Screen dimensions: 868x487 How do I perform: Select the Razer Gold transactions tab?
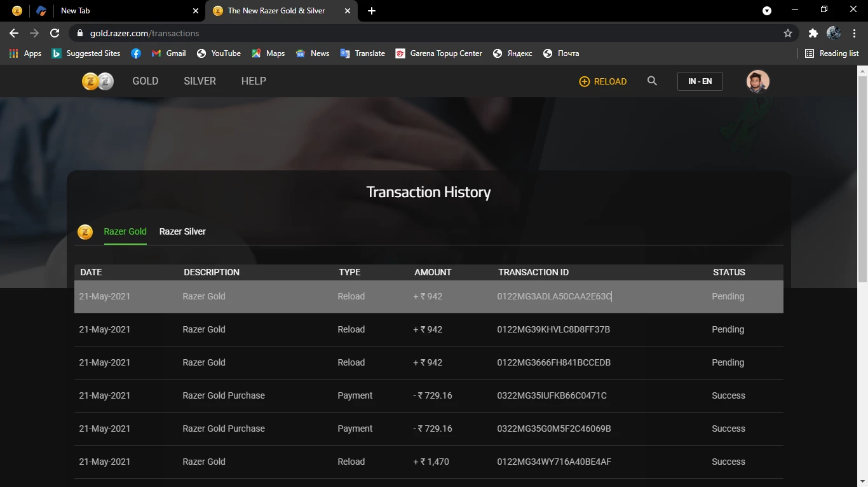125,231
